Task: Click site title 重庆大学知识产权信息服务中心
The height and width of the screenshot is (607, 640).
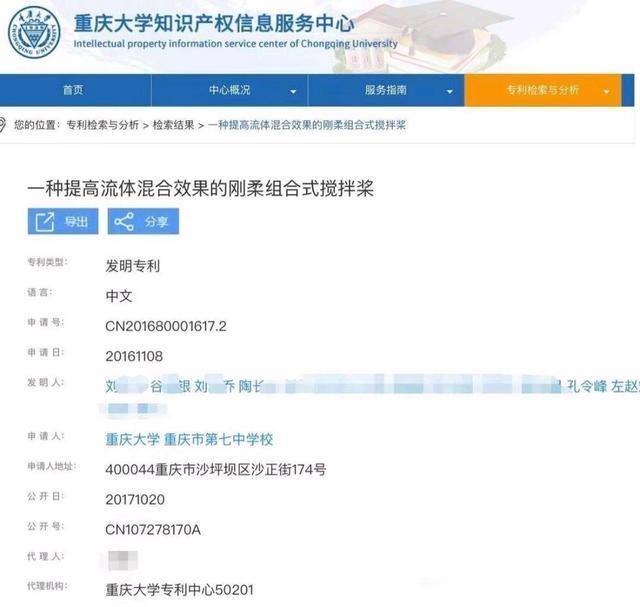Action: 214,23
